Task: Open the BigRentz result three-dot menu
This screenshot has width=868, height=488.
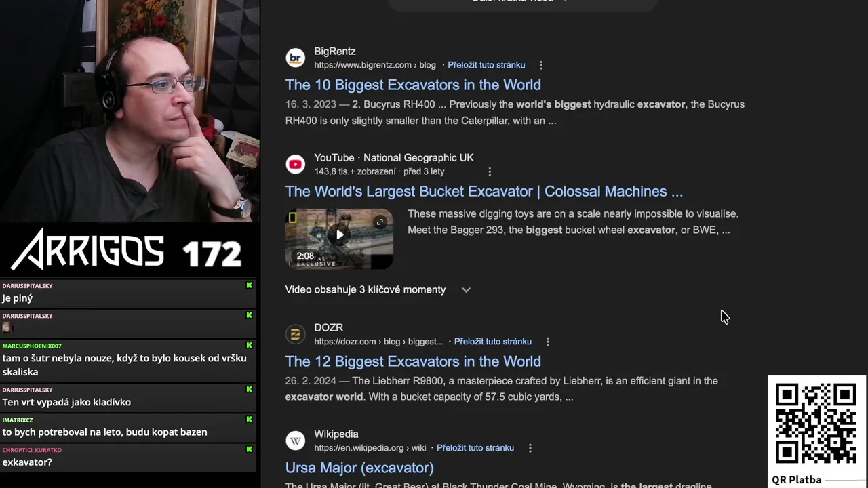Action: pos(541,66)
